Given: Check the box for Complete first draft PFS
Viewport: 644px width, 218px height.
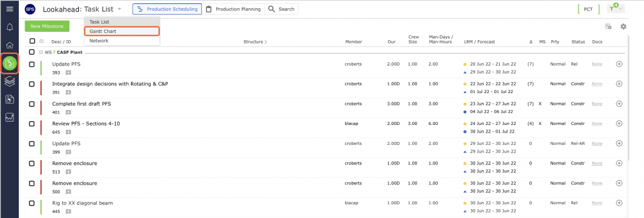Looking at the screenshot, I should 31,104.
